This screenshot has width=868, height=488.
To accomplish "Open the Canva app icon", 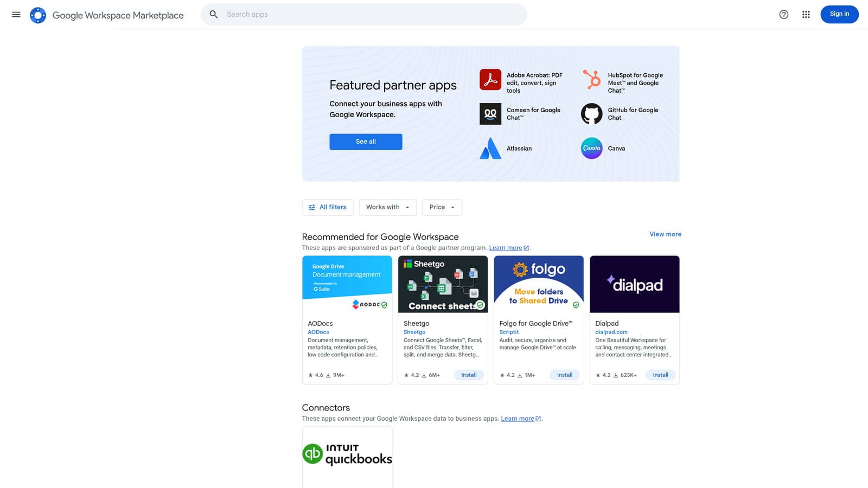I will tap(591, 148).
